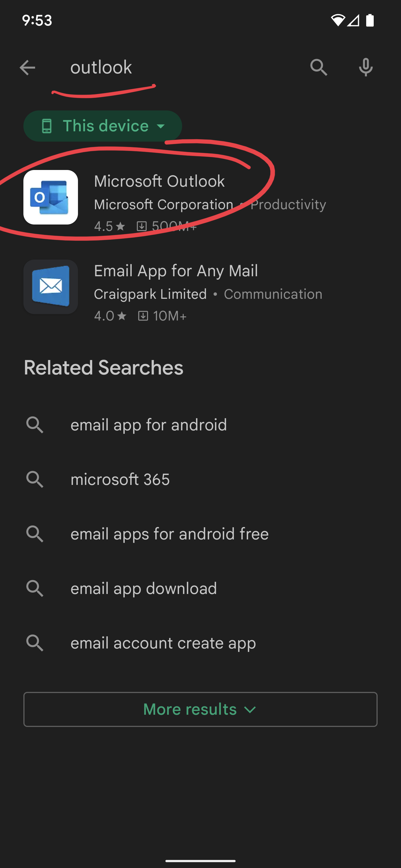Image resolution: width=401 pixels, height=868 pixels.
Task: Open Email App for Any Mail title
Action: 176,271
